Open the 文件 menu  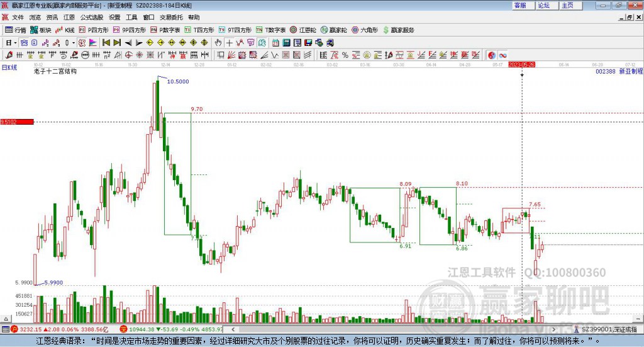click(18, 17)
